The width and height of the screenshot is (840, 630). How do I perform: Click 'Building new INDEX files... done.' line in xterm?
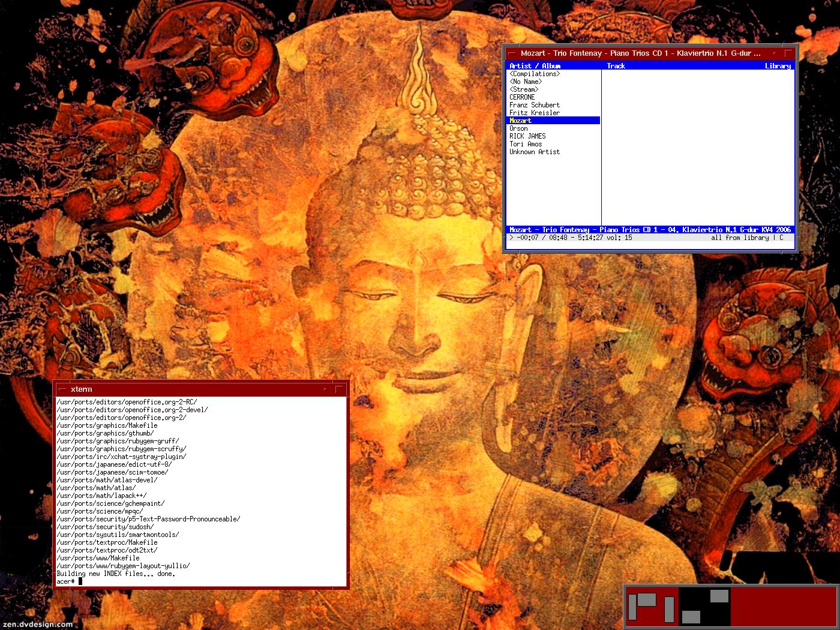click(x=116, y=574)
